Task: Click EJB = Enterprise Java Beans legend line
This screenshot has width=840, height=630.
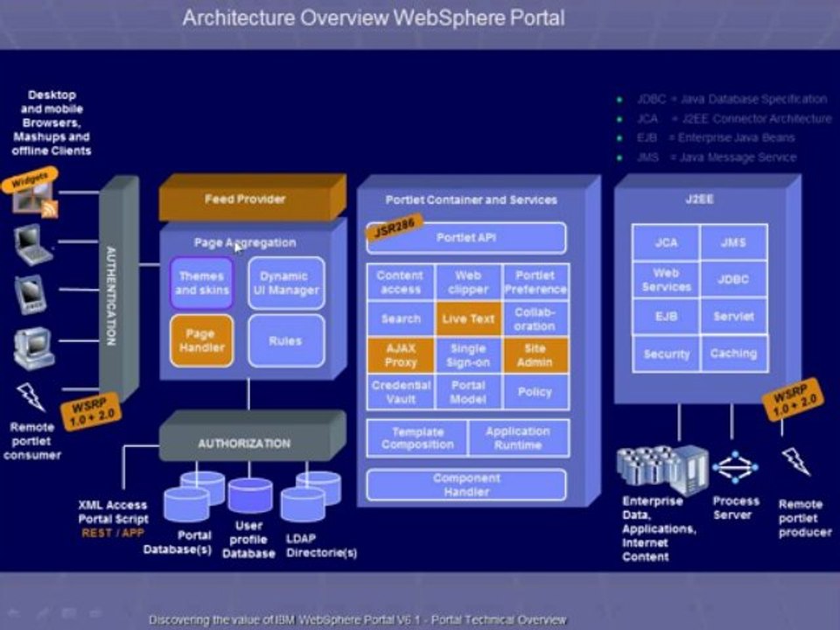Action: 715,137
